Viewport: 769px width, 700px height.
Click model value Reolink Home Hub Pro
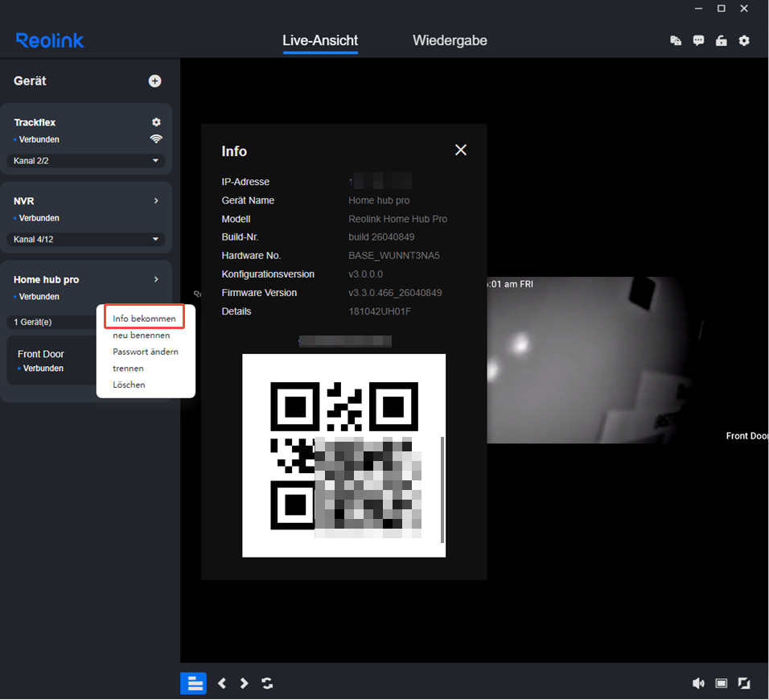(397, 219)
